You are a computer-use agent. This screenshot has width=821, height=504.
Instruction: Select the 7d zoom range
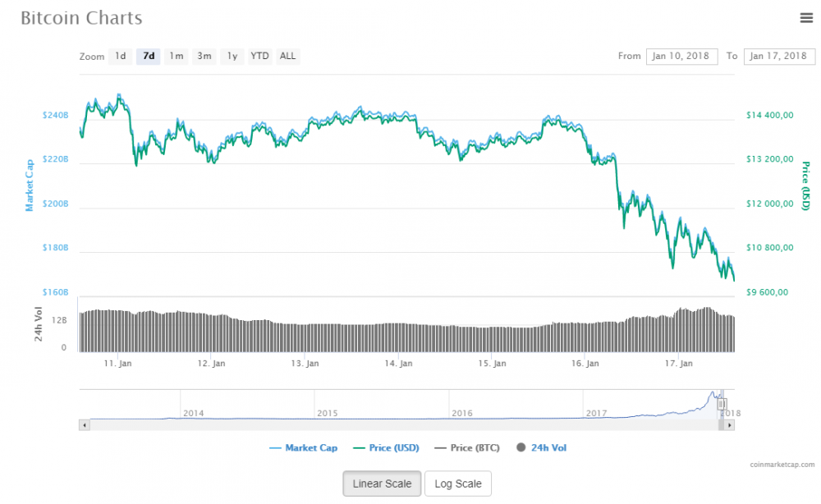click(149, 56)
